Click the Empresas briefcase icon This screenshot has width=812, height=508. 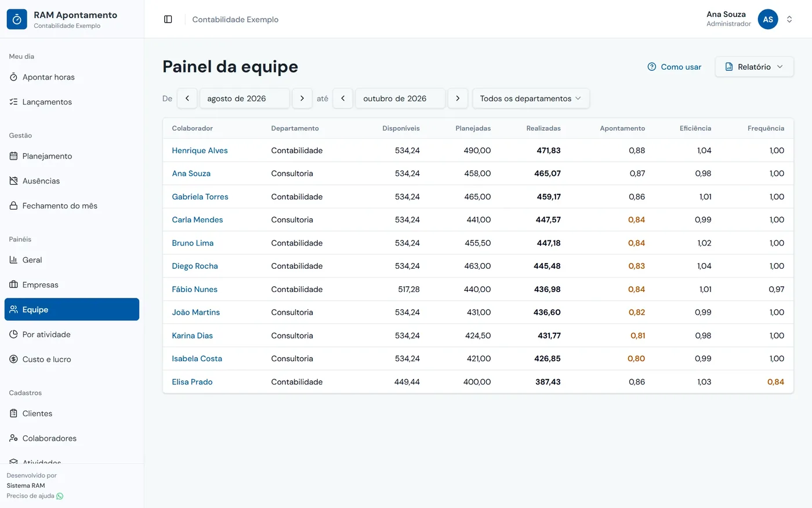pyautogui.click(x=13, y=285)
